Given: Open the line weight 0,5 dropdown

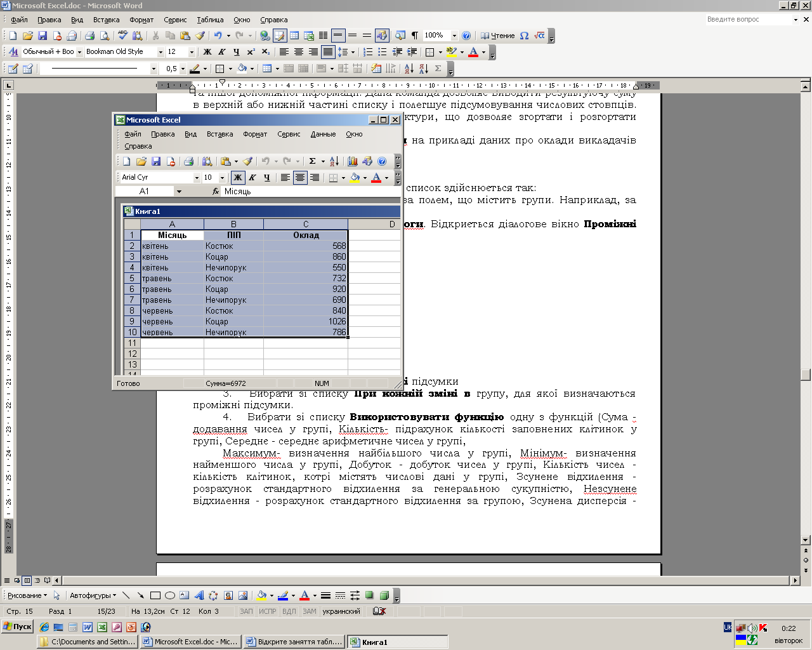Looking at the screenshot, I should (183, 69).
